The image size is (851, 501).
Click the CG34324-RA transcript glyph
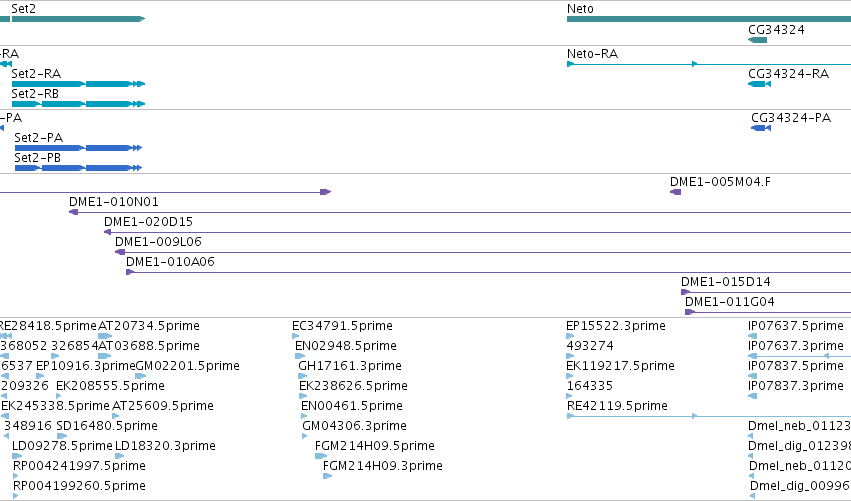759,84
